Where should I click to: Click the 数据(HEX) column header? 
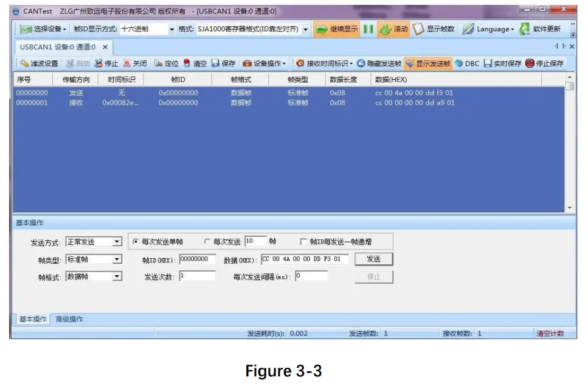tap(456, 79)
